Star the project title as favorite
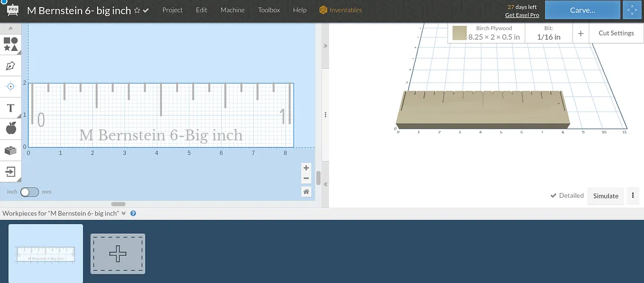Screen dimensions: 644x283 137,11
